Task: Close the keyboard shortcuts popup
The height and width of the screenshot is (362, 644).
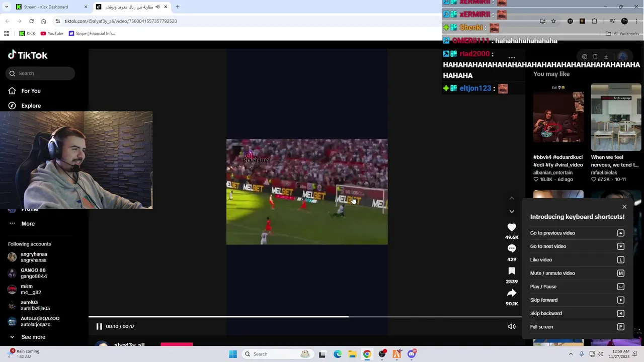Action: 624,207
